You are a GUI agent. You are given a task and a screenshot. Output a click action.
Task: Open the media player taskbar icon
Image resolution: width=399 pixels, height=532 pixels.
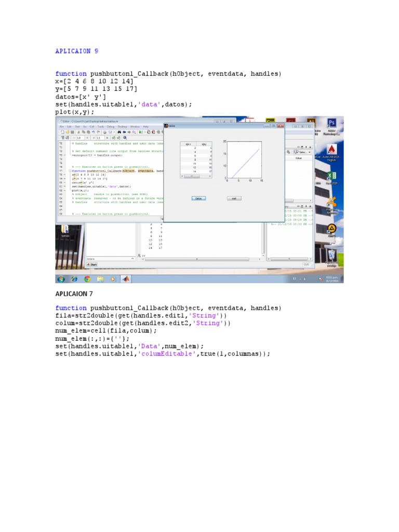[113, 279]
